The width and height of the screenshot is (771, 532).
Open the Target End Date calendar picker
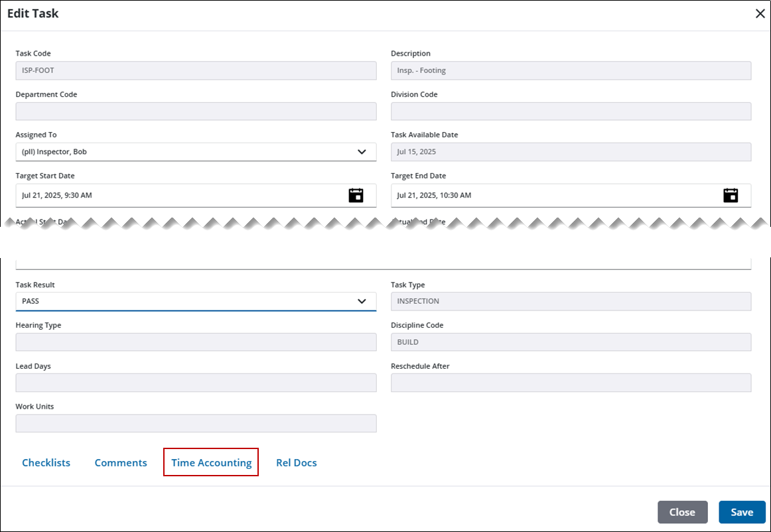[731, 195]
